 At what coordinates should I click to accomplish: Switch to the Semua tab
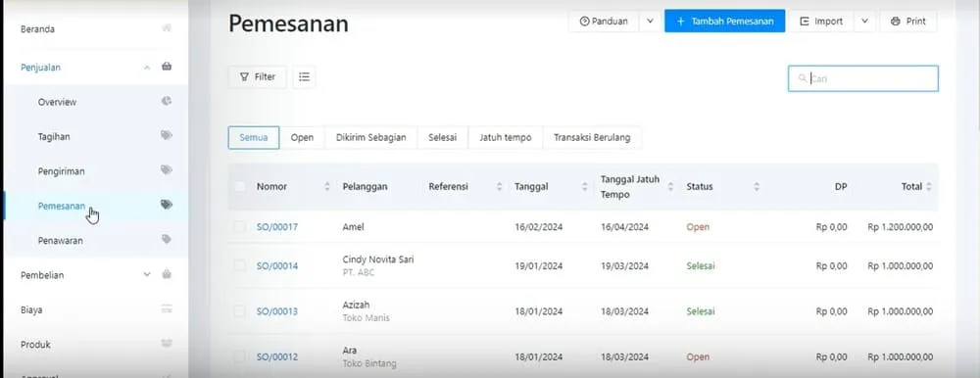point(254,137)
